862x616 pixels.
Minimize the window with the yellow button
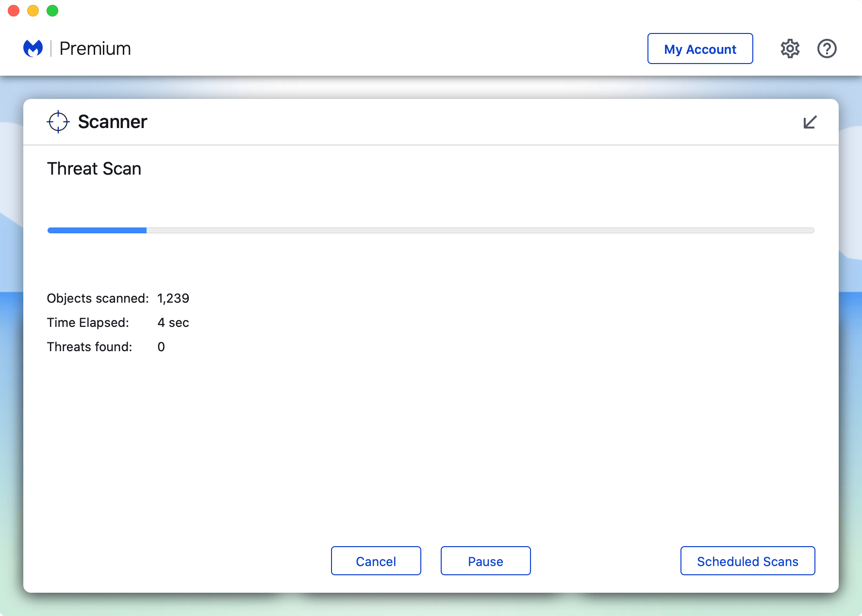tap(33, 11)
